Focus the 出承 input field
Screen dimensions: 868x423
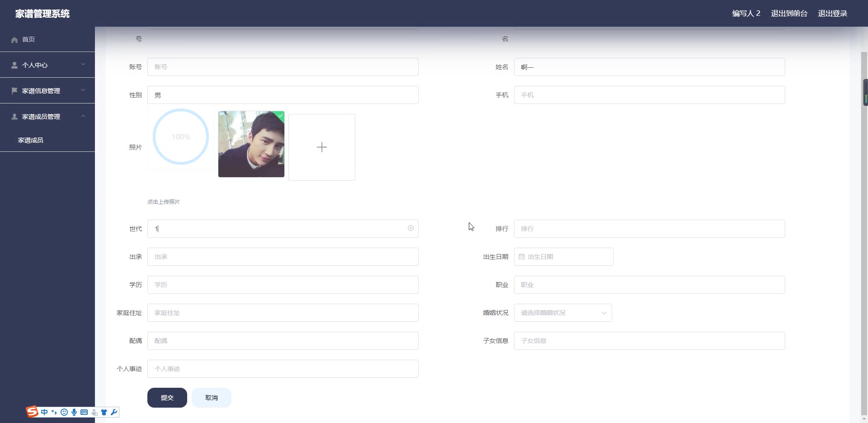point(283,257)
